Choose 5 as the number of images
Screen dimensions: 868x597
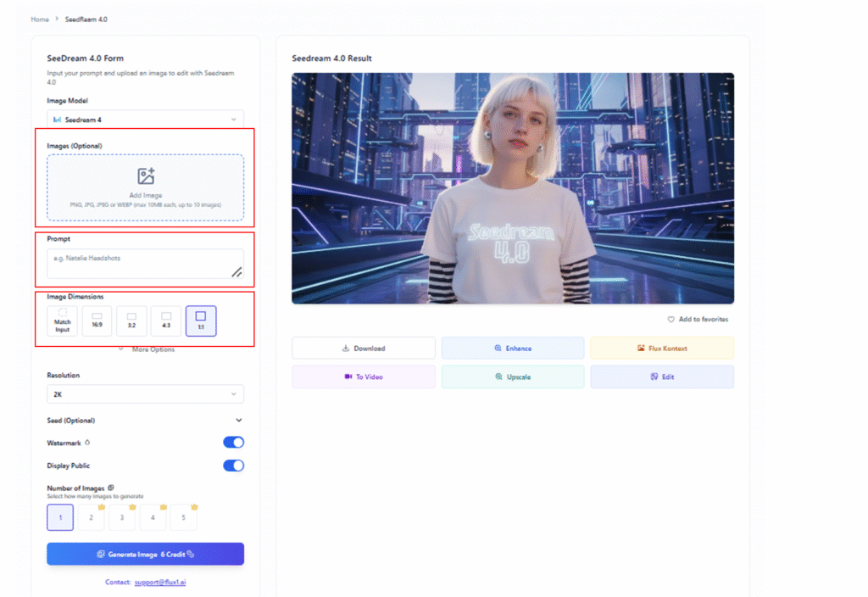click(x=183, y=517)
